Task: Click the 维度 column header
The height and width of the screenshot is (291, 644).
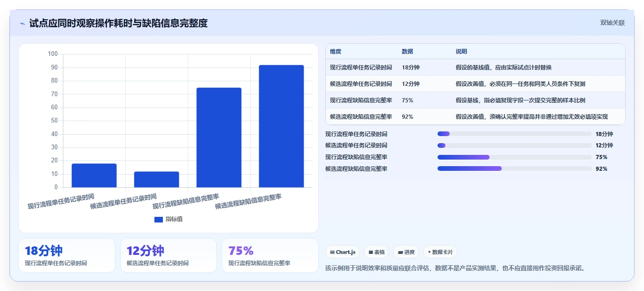Action: (x=336, y=52)
